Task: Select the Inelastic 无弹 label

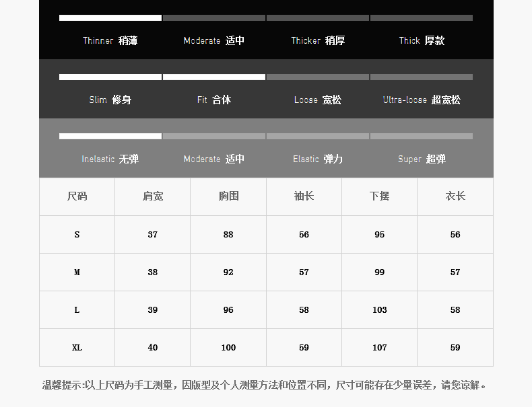Action: click(110, 159)
